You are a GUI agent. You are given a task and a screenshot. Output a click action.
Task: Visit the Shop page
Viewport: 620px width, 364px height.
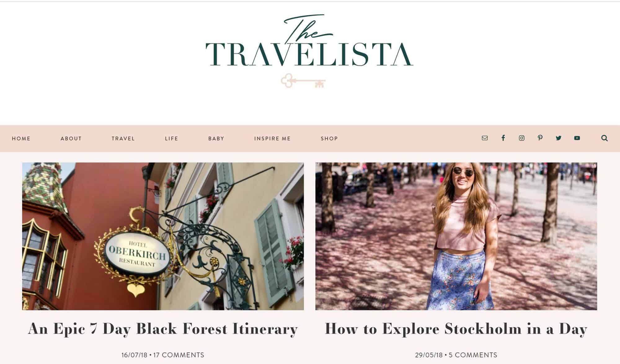329,139
